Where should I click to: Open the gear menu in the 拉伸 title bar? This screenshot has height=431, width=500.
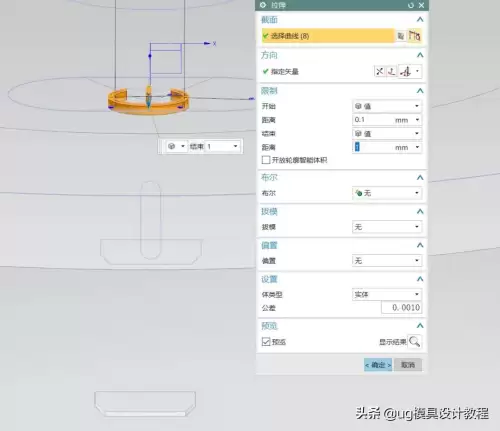coord(263,5)
